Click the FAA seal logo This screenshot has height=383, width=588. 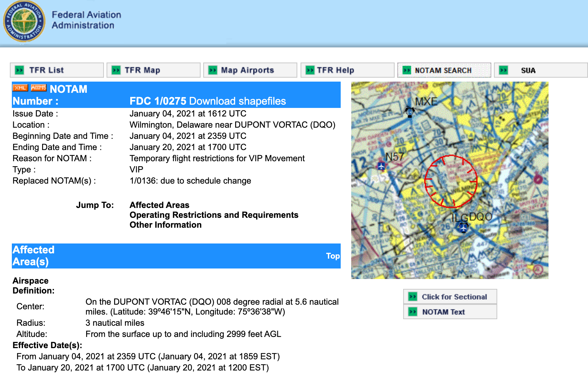24,21
